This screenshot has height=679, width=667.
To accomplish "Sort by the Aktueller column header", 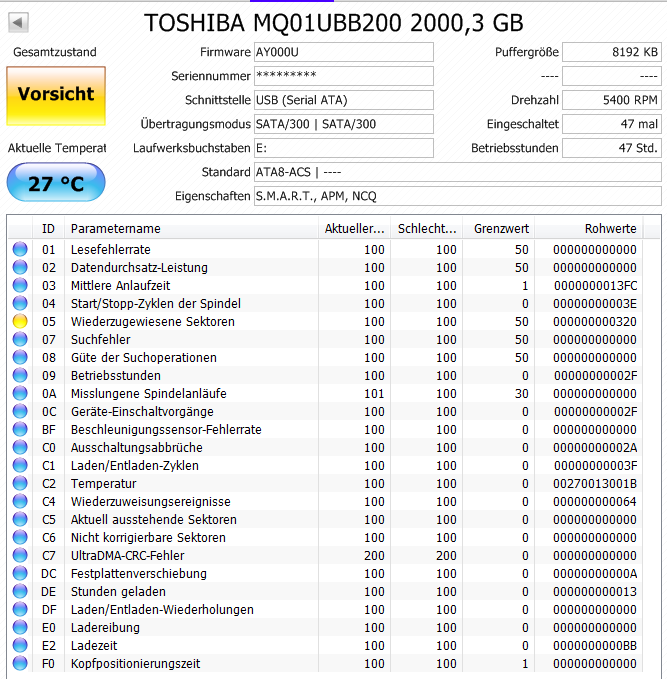I will 354,228.
